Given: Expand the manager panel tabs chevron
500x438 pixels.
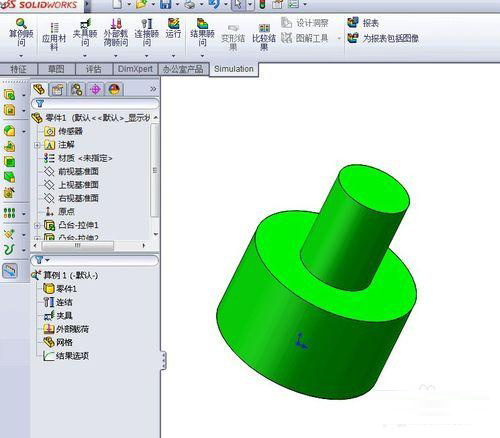Looking at the screenshot, I should tap(153, 89).
